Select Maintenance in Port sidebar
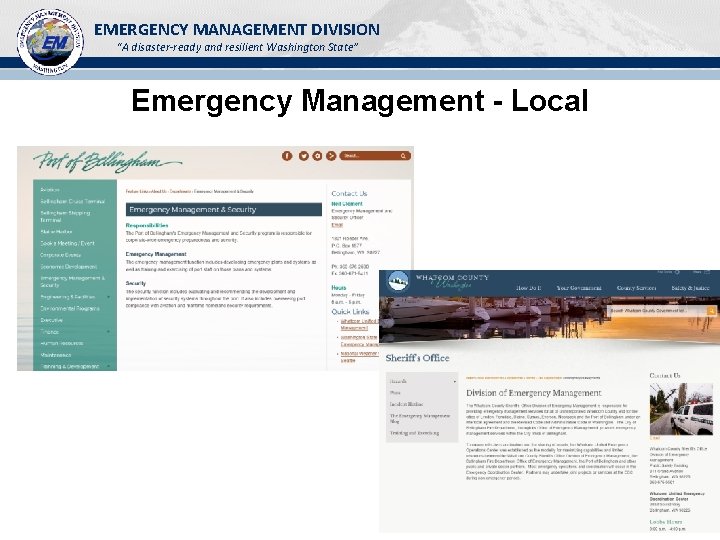This screenshot has width=720, height=540. (56, 355)
